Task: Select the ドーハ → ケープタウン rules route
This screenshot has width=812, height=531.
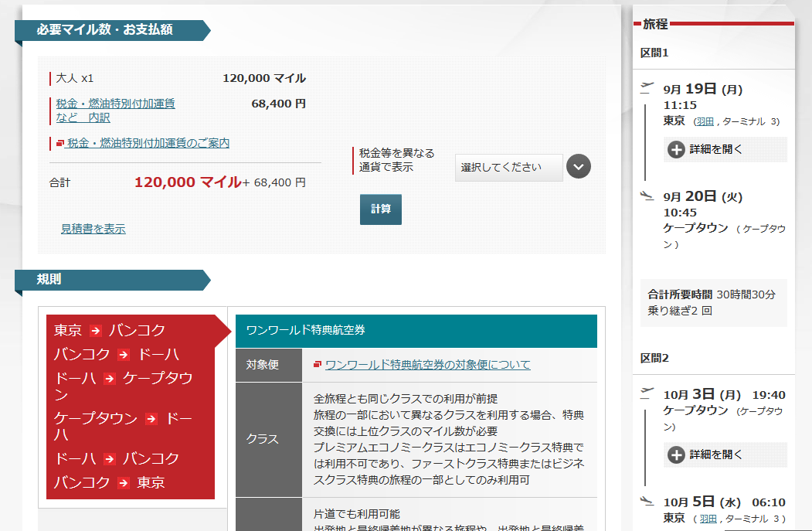Action: 124,386
